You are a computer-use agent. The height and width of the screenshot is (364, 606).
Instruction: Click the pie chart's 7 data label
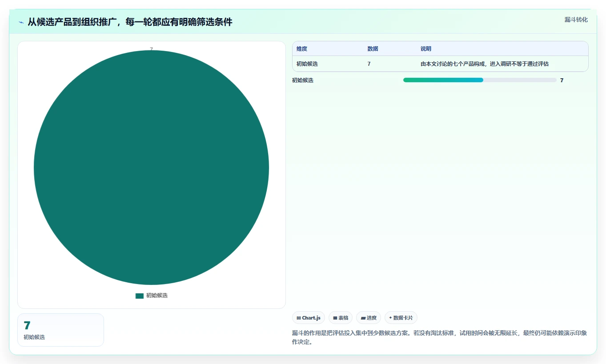[151, 49]
